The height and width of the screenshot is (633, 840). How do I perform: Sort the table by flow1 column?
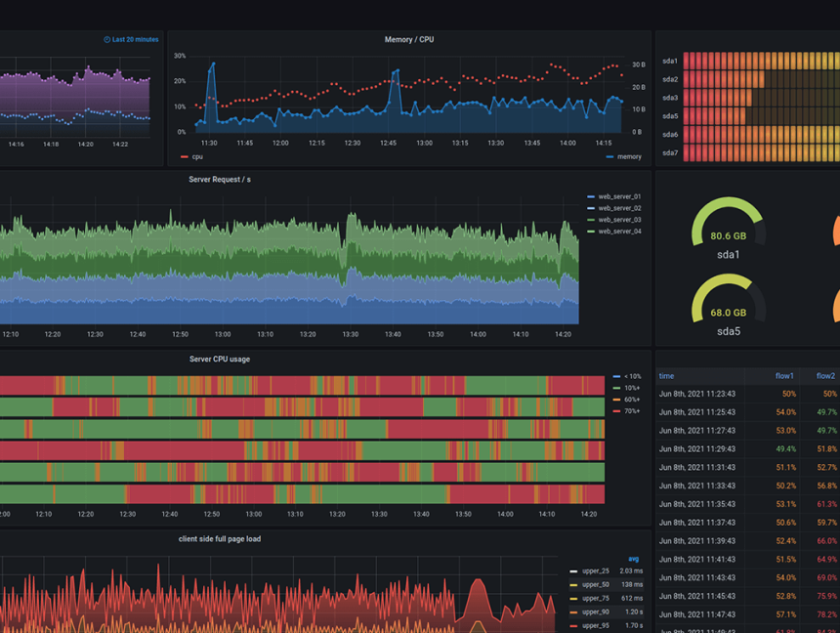[784, 376]
